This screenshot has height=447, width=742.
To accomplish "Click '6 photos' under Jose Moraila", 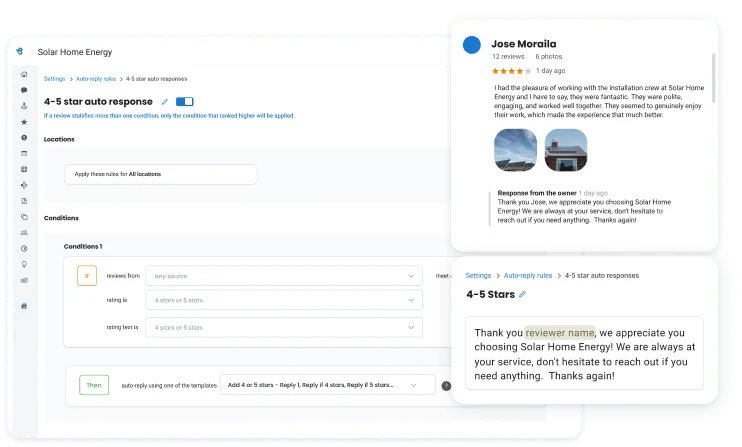I will [x=549, y=56].
